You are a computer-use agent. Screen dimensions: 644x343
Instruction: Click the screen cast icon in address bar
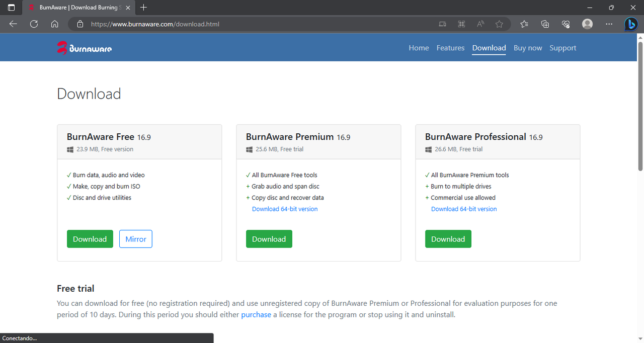[x=442, y=24]
